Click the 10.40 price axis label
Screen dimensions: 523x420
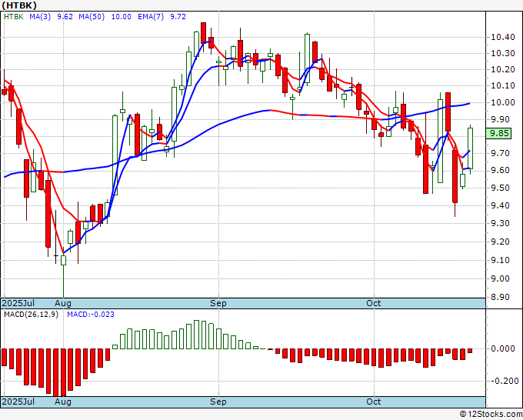click(x=503, y=37)
